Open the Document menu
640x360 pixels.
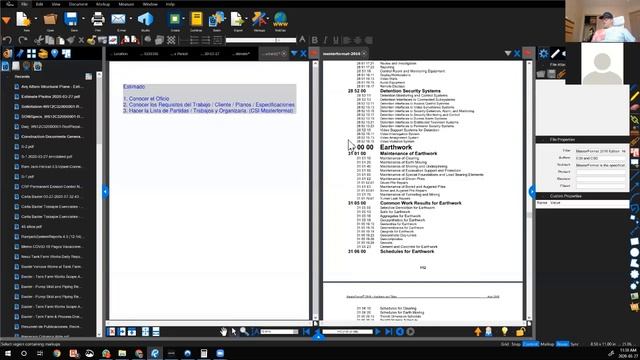pos(78,4)
